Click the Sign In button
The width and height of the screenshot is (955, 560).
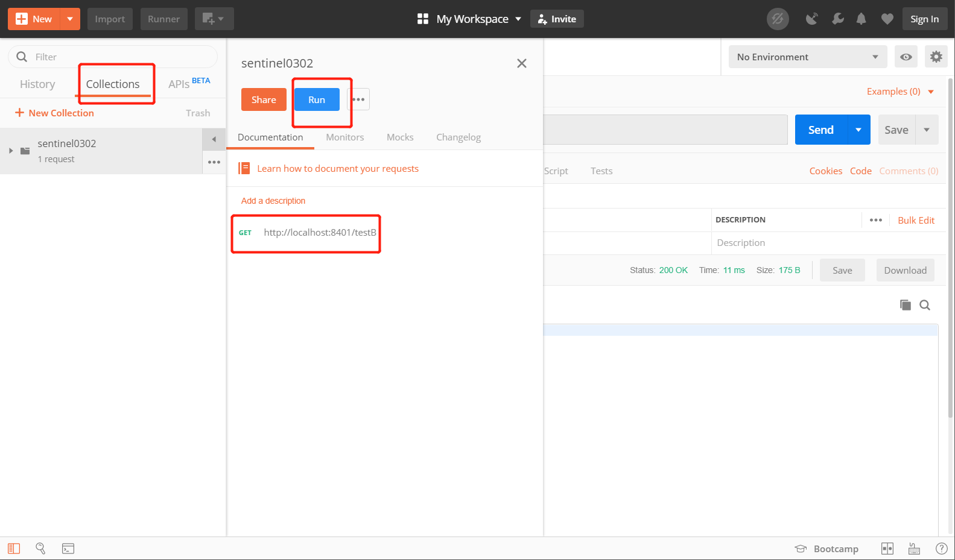pos(924,19)
